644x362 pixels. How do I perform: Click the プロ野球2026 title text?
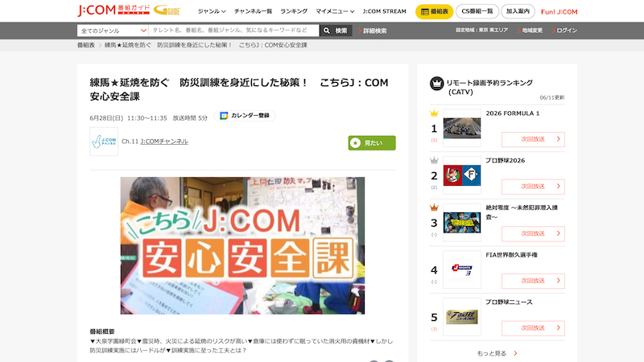tap(506, 160)
